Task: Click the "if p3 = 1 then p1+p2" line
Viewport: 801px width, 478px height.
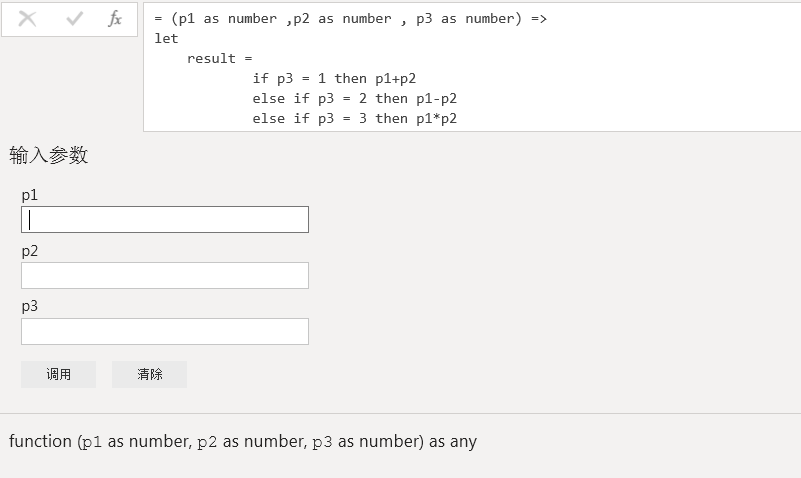Action: coord(334,79)
